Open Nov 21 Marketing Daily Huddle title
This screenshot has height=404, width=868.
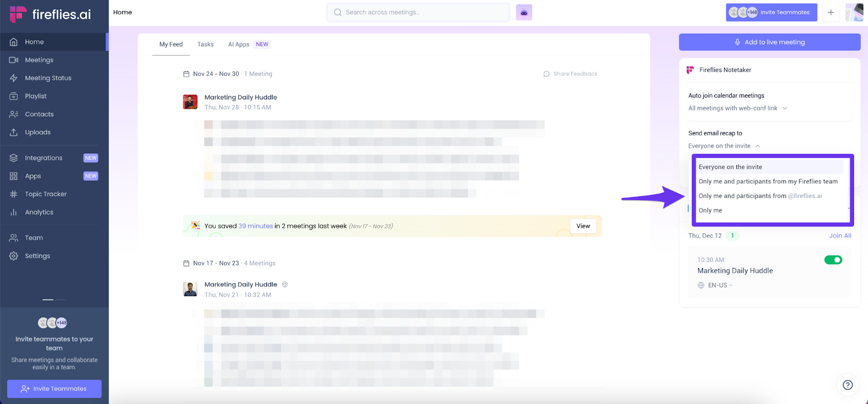[x=241, y=285]
